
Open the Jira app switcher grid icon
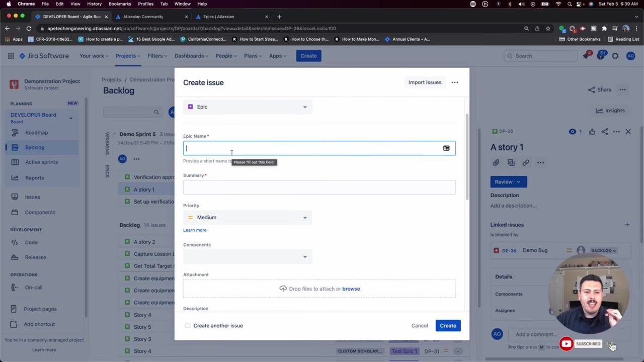[x=11, y=56]
